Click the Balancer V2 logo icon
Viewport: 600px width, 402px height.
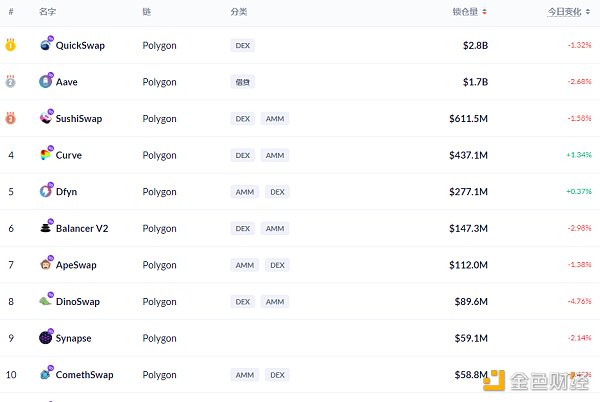click(x=46, y=228)
